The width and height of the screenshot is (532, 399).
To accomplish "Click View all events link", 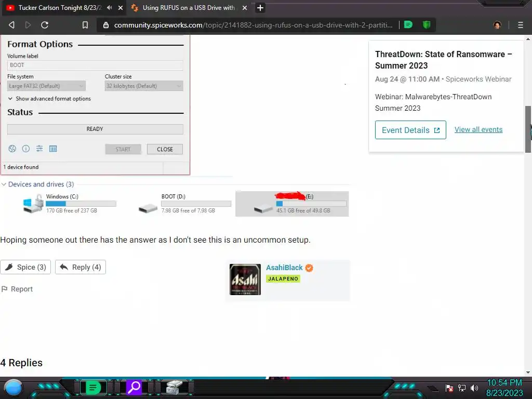I will tap(478, 129).
